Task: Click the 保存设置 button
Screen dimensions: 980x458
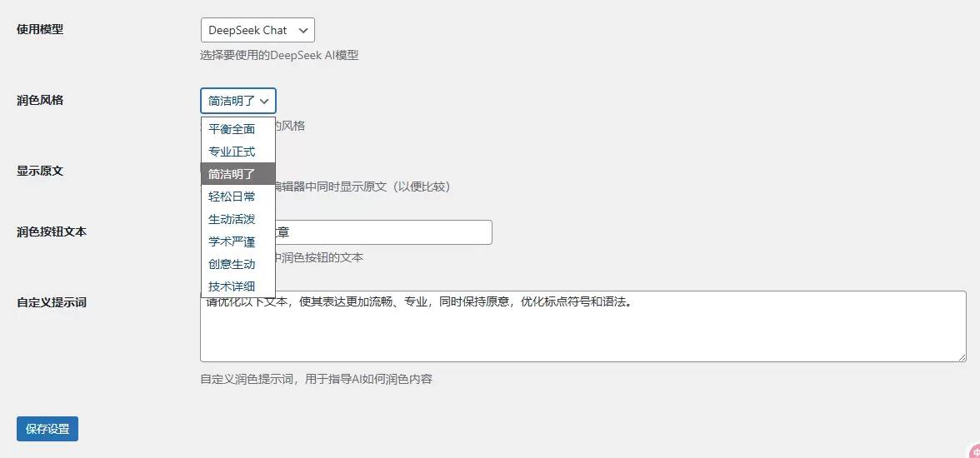Action: tap(47, 429)
